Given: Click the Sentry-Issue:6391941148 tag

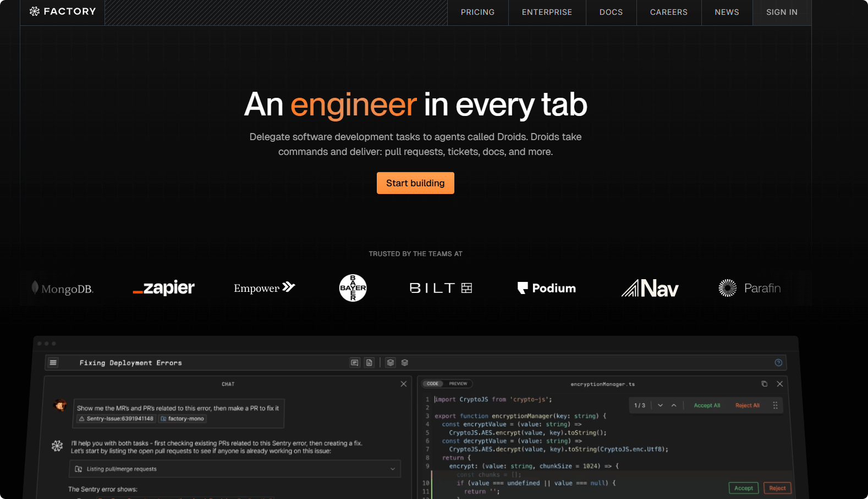Looking at the screenshot, I should [116, 419].
